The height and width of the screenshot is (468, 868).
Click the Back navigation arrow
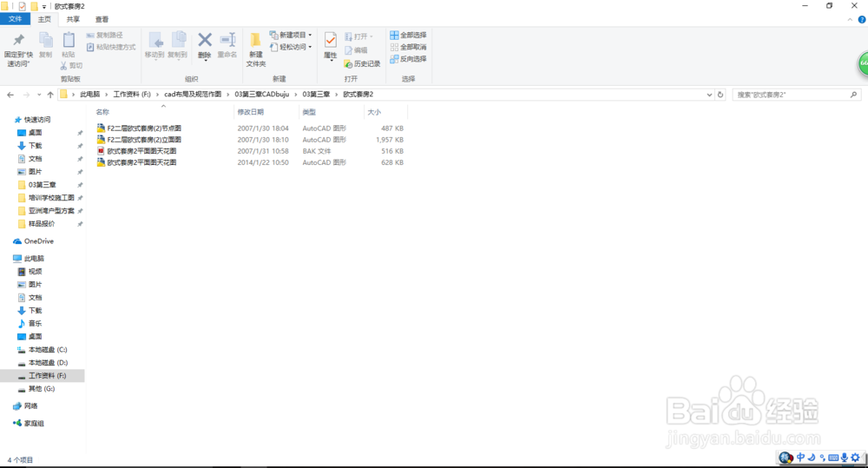[10, 95]
